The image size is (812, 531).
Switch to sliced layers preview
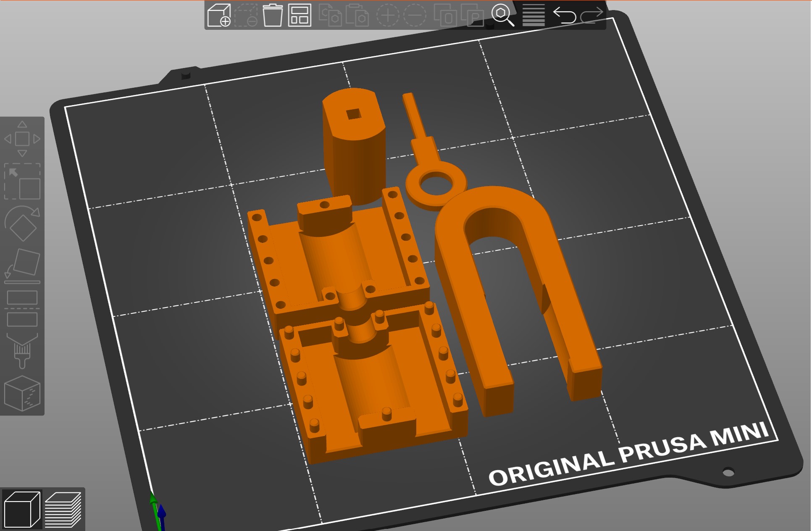[x=63, y=509]
